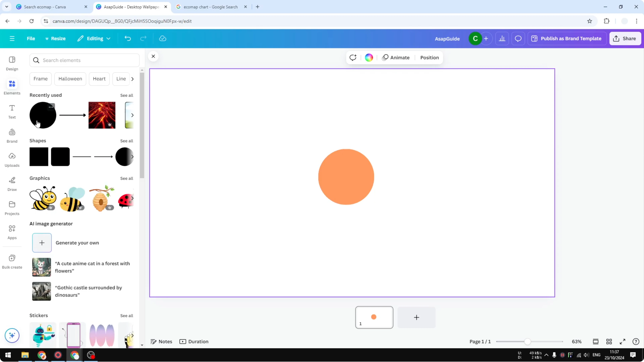Open the Magic assistant sparkle icon
The width and height of the screenshot is (644, 362).
pyautogui.click(x=12, y=335)
